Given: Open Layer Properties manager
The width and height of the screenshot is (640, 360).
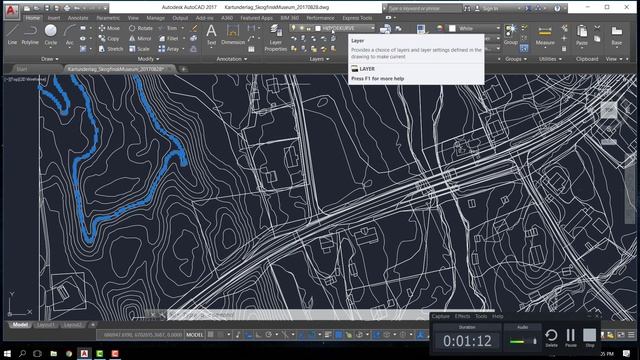Looking at the screenshot, I should coord(276,38).
